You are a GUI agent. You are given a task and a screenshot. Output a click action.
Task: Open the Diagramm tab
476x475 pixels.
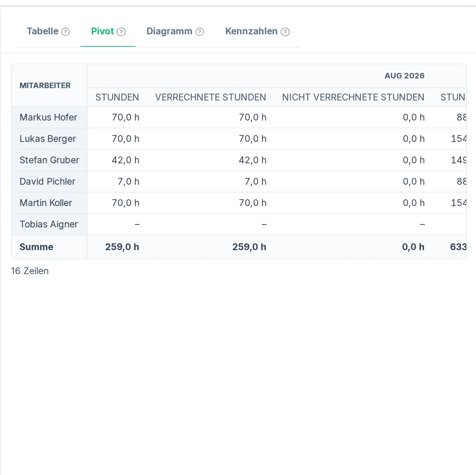tap(169, 31)
